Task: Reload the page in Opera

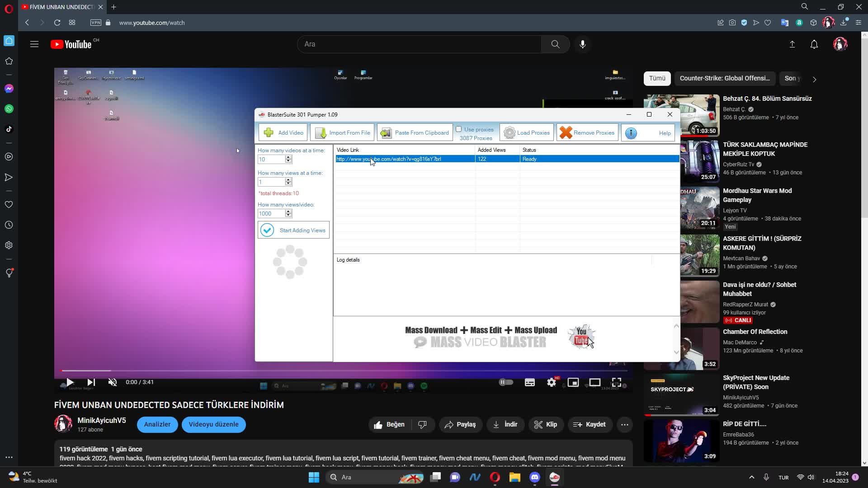Action: (x=57, y=23)
